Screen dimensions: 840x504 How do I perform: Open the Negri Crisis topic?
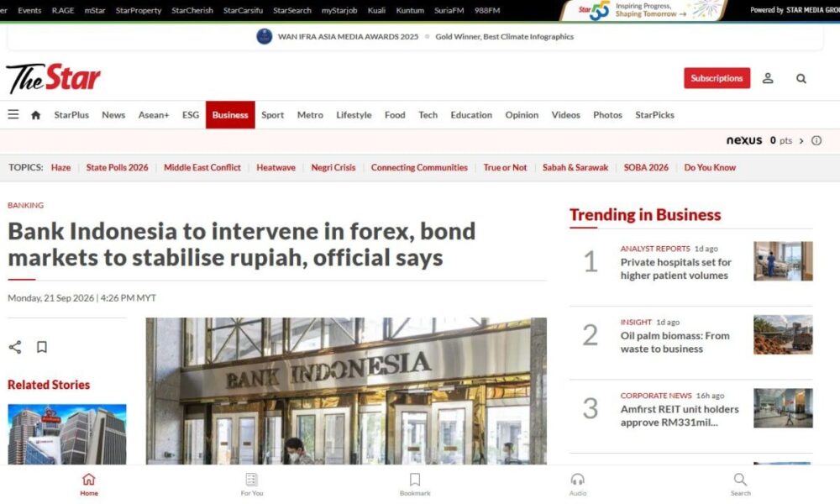tap(333, 167)
